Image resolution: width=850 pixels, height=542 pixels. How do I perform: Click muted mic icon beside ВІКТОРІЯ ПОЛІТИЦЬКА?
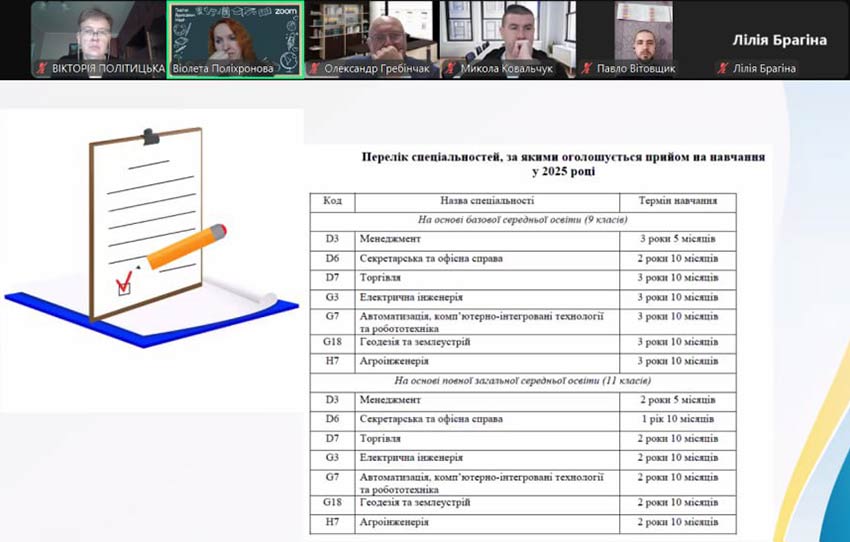click(x=42, y=69)
